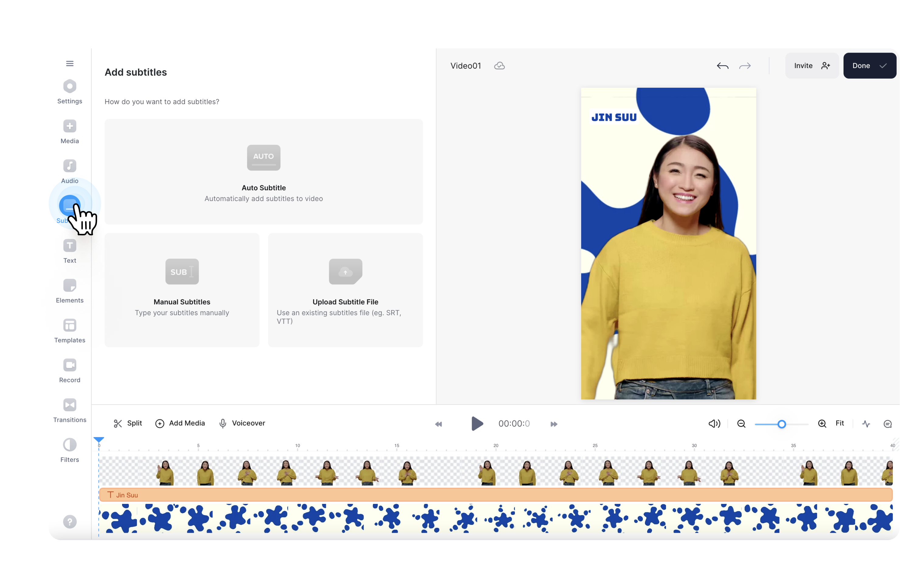Screen dimensions: 911x588
Task: Select the Audio sidebar icon
Action: pos(70,171)
